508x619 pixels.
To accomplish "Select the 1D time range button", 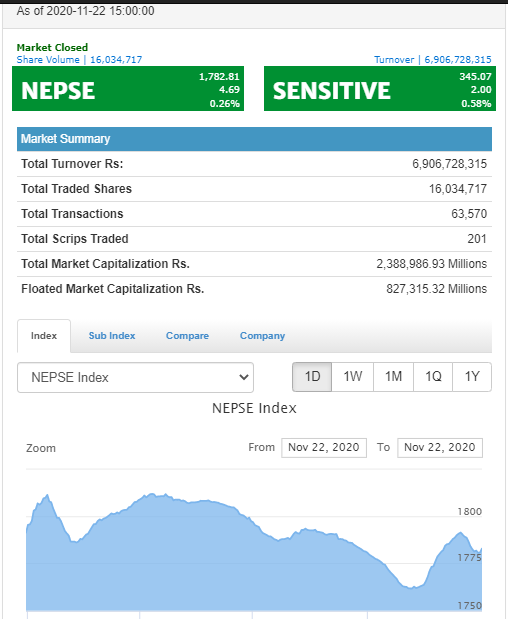I will 312,377.
